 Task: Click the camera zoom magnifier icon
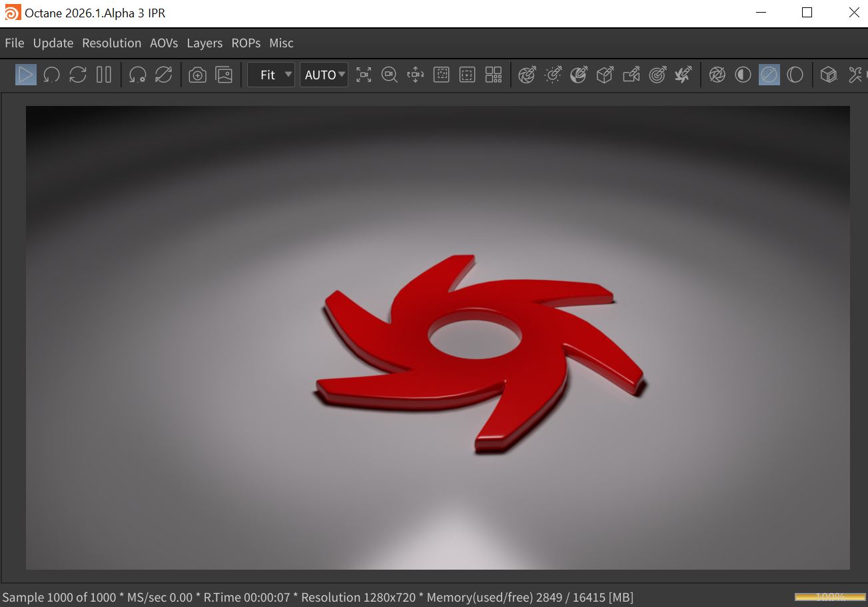pyautogui.click(x=389, y=75)
